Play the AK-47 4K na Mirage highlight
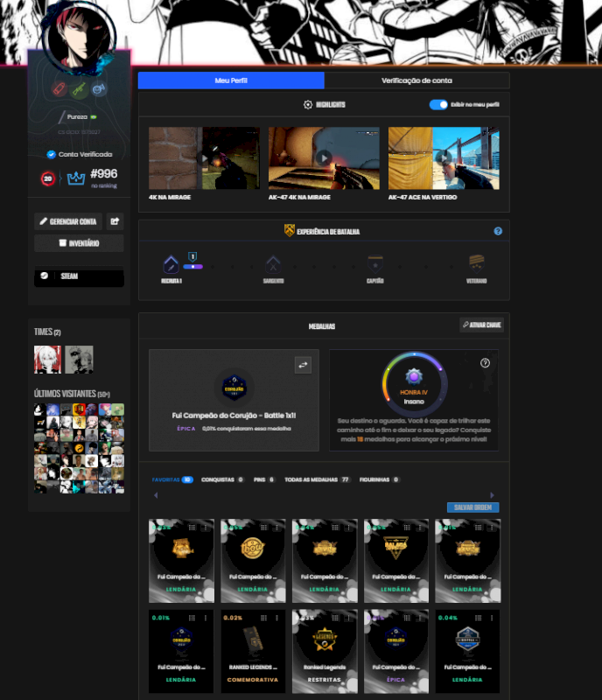Image resolution: width=602 pixels, height=700 pixels. tap(324, 158)
